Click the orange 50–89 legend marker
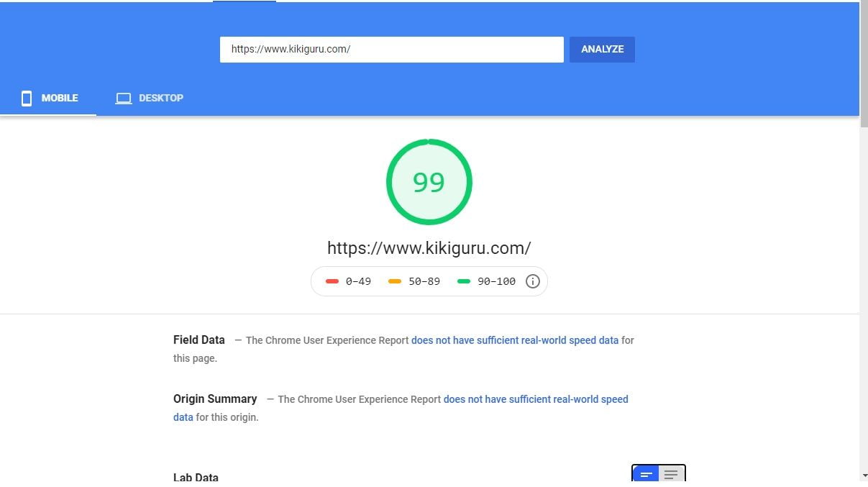This screenshot has width=868, height=487. pos(395,281)
